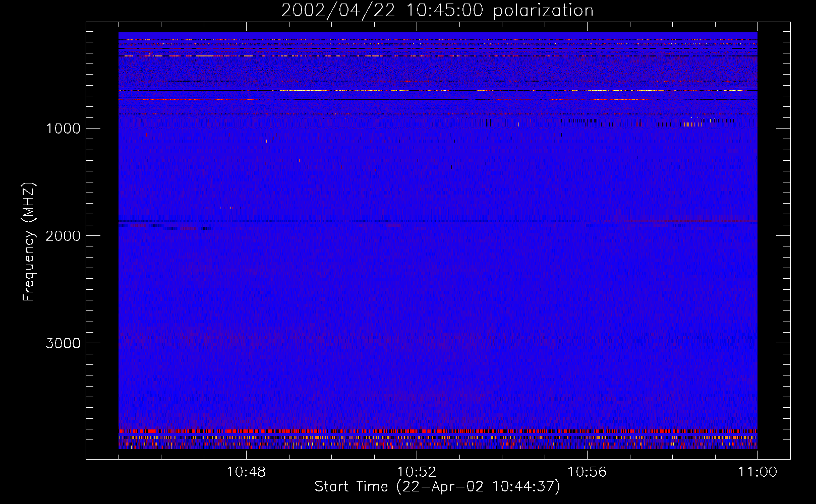Viewport: 816px width, 504px height.
Task: Click the 11:00 time tick label
Action: pos(757,472)
